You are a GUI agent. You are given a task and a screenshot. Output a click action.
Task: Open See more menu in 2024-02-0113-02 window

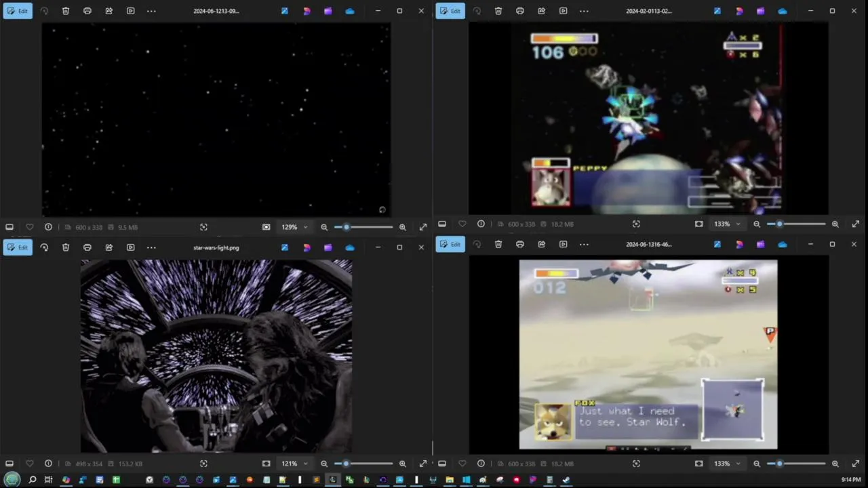(584, 11)
